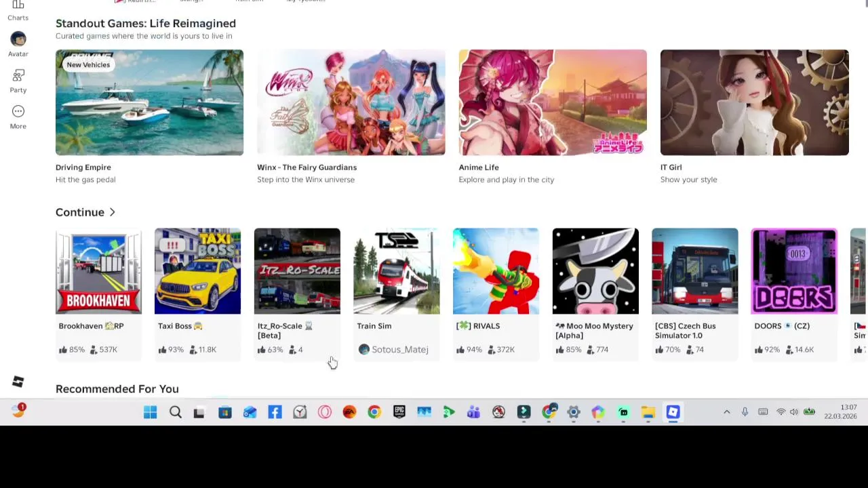Click the IT Girl title text

[671, 167]
